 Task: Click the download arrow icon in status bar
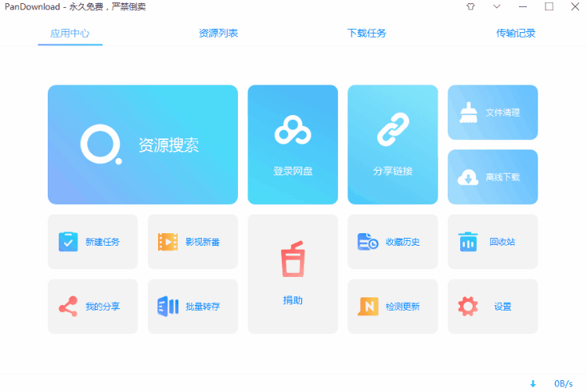(533, 383)
